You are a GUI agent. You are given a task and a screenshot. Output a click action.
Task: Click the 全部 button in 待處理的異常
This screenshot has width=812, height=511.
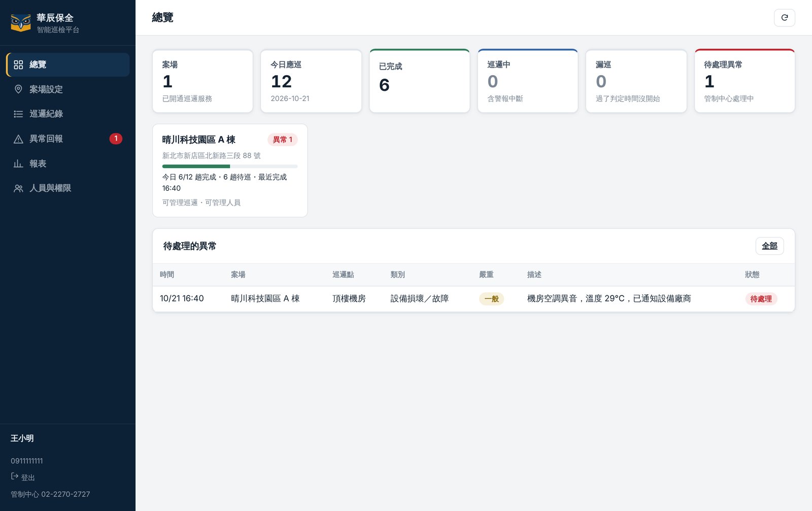pos(769,246)
